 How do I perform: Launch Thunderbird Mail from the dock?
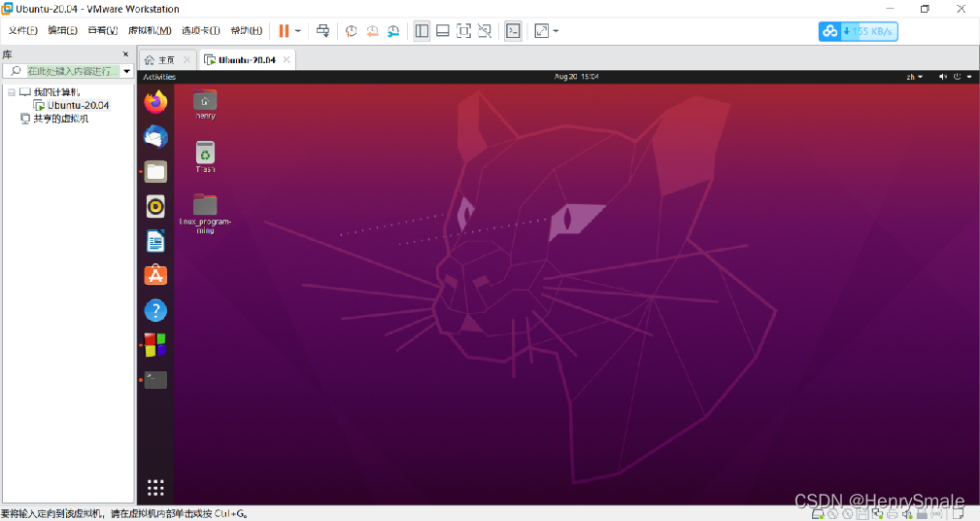click(155, 136)
